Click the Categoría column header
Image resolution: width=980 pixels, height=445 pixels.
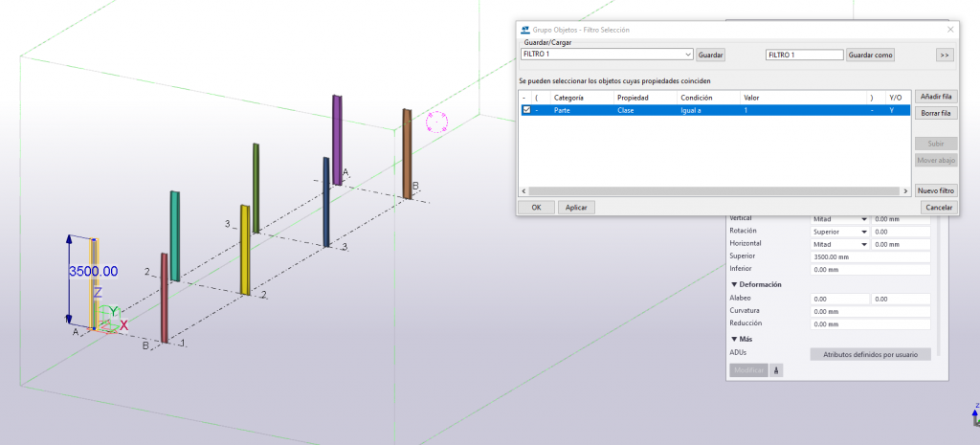click(x=583, y=99)
